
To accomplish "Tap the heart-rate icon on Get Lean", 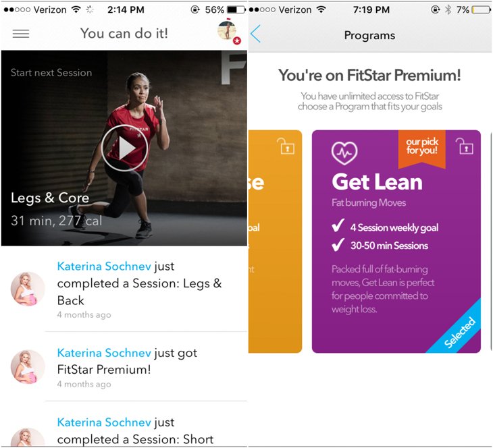I will click(x=344, y=153).
